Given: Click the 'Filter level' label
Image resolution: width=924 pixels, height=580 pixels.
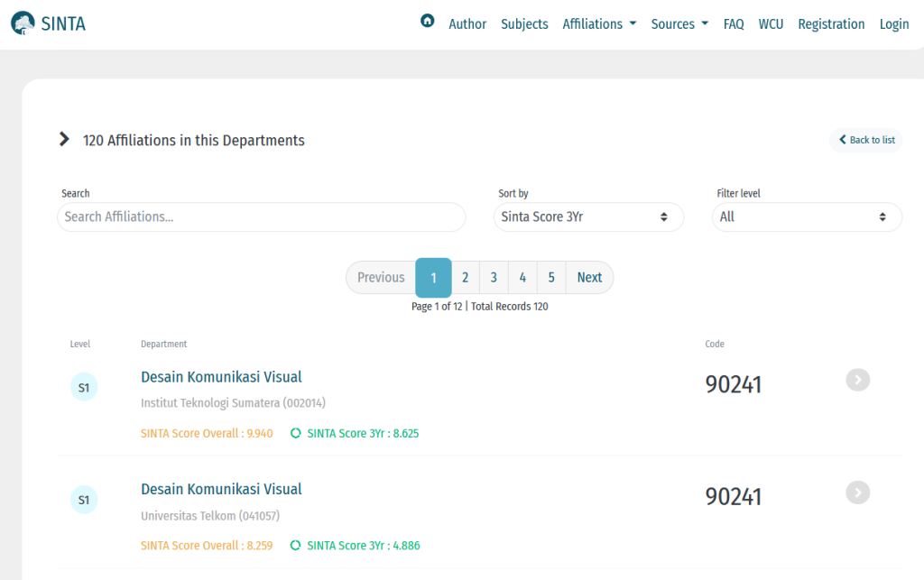Looking at the screenshot, I should pos(738,193).
